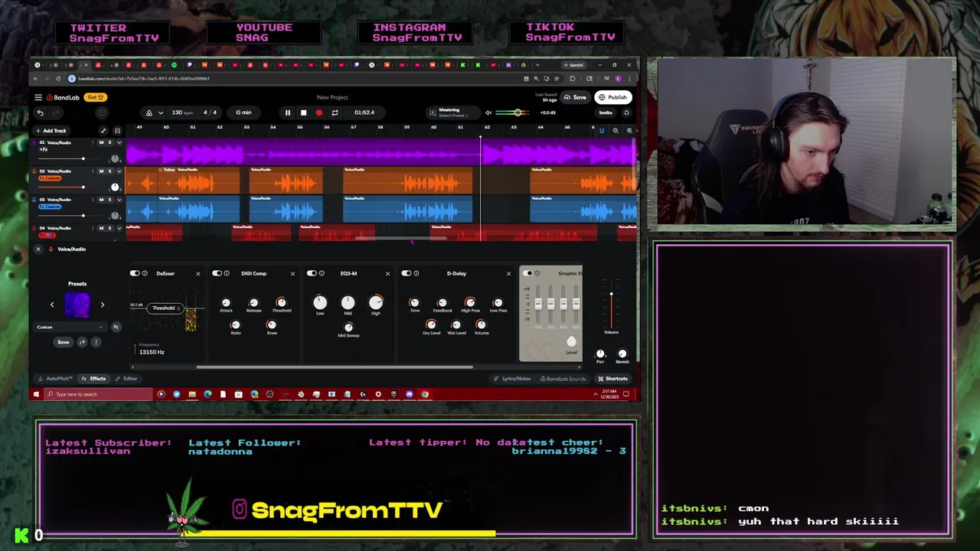This screenshot has height=551, width=980.
Task: Solo track 01 Voice/Audio
Action: (x=109, y=142)
